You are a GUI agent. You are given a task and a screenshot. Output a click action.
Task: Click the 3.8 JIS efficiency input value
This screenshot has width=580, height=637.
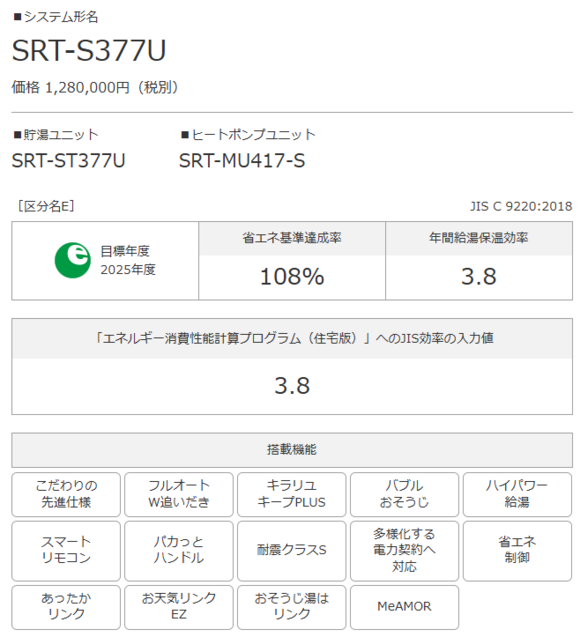point(292,386)
